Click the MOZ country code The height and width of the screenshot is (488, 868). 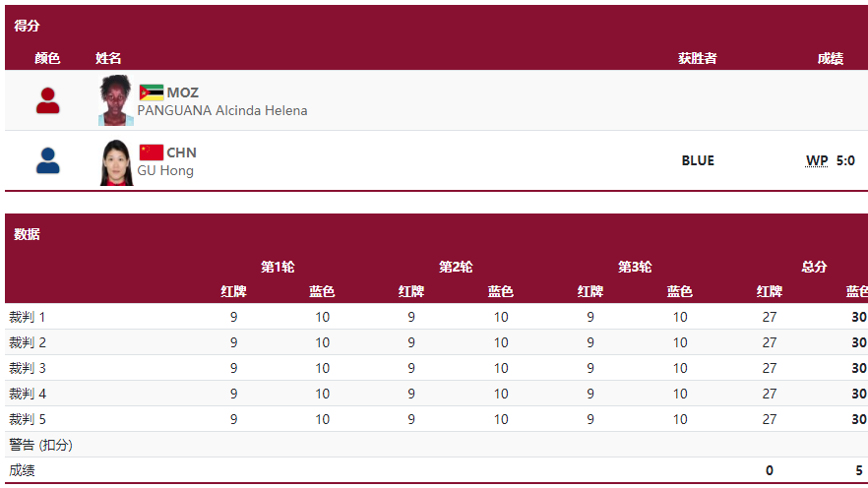[x=183, y=92]
